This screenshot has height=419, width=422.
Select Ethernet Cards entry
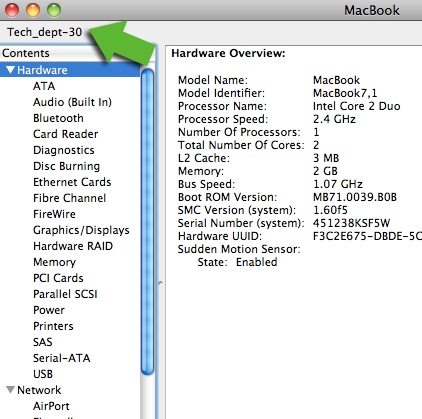click(x=72, y=182)
